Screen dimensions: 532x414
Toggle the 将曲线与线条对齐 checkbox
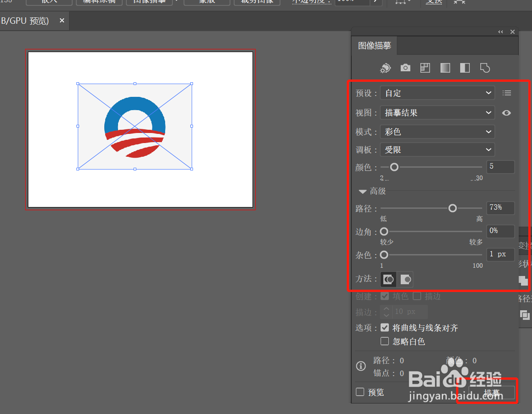pos(384,328)
